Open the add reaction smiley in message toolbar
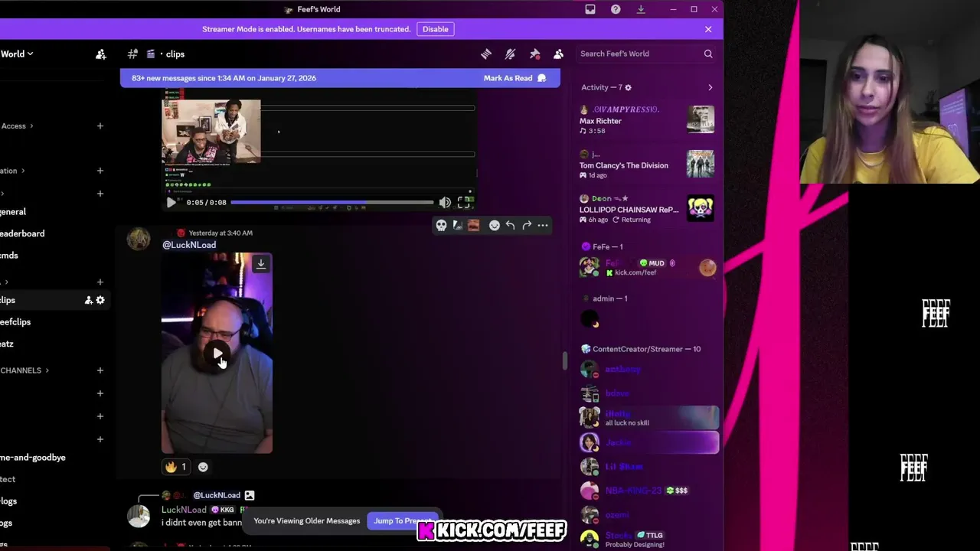980x551 pixels. coord(494,225)
